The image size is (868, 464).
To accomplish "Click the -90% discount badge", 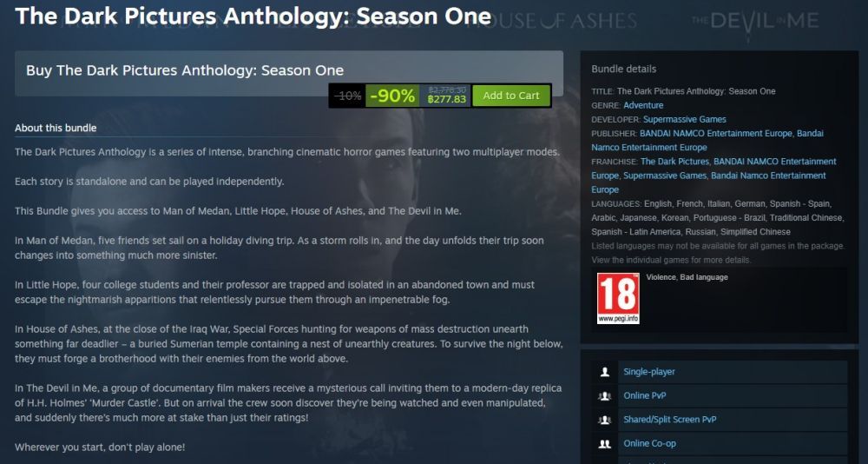I will (392, 96).
